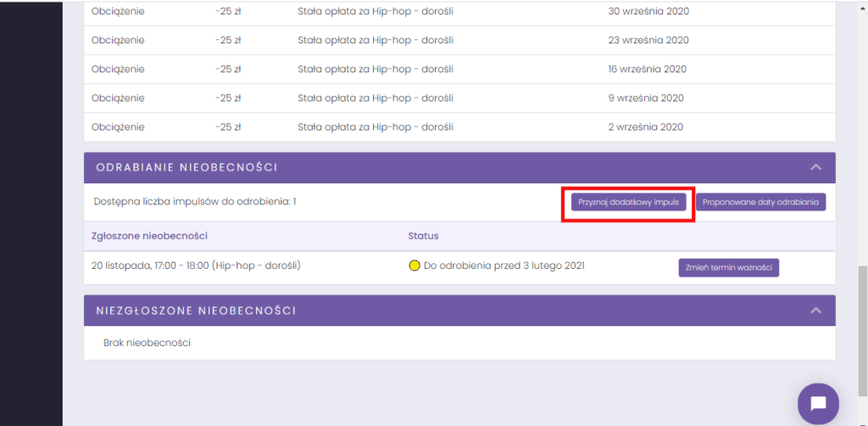Click Stała opłata description in 30 września row

[x=376, y=11]
